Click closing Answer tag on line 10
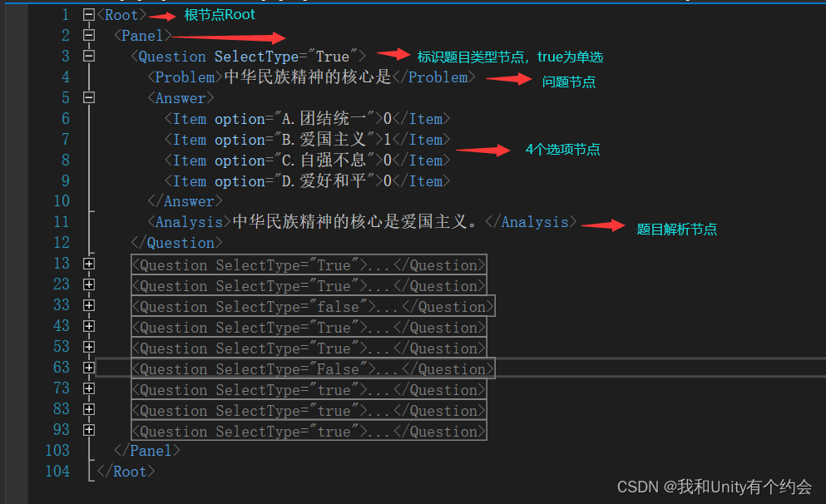The width and height of the screenshot is (826, 504). pyautogui.click(x=185, y=201)
